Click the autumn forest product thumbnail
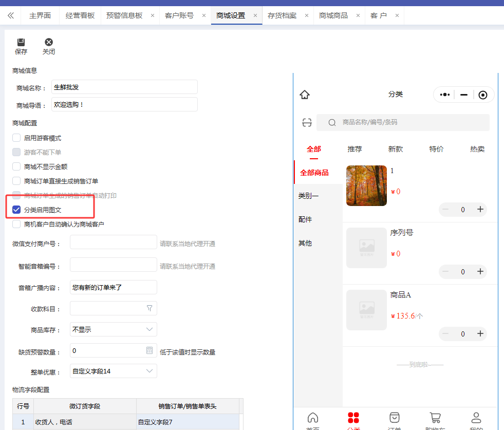This screenshot has height=430, width=504. click(366, 185)
